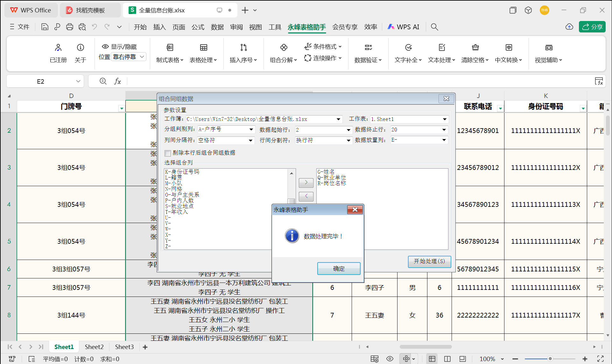The image size is (612, 364).
Task: Open the 制式表格 tool
Action: point(170,53)
